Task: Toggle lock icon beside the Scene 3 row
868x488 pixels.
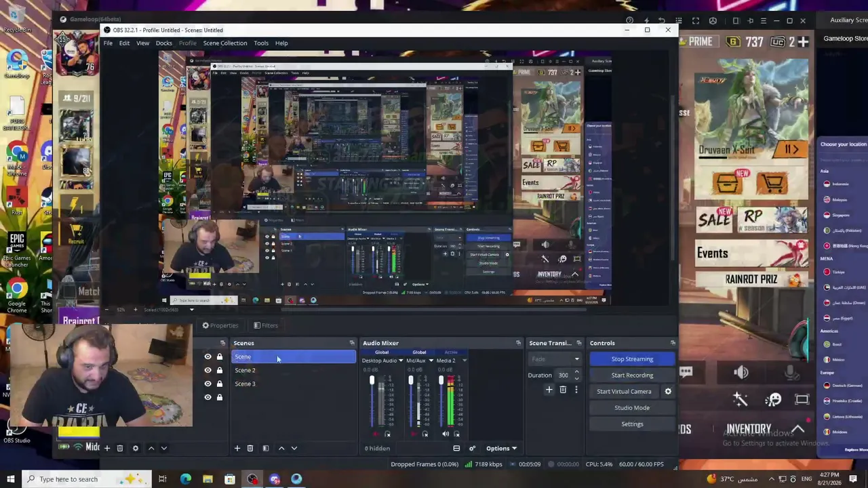Action: (220, 384)
